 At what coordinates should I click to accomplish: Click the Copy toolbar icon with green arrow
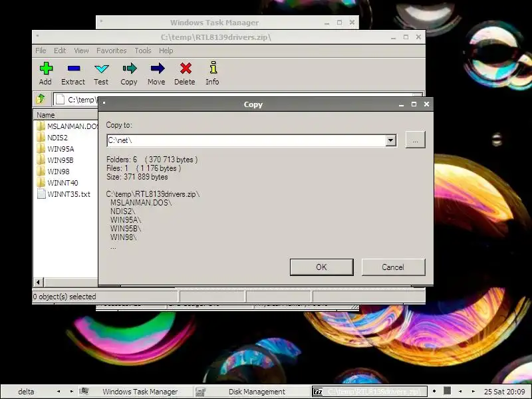[x=129, y=68]
